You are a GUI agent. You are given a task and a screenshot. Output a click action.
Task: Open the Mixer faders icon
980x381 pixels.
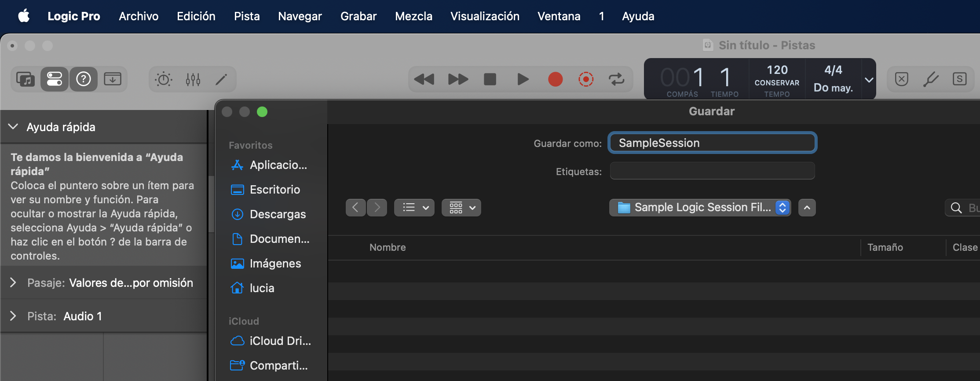[193, 79]
